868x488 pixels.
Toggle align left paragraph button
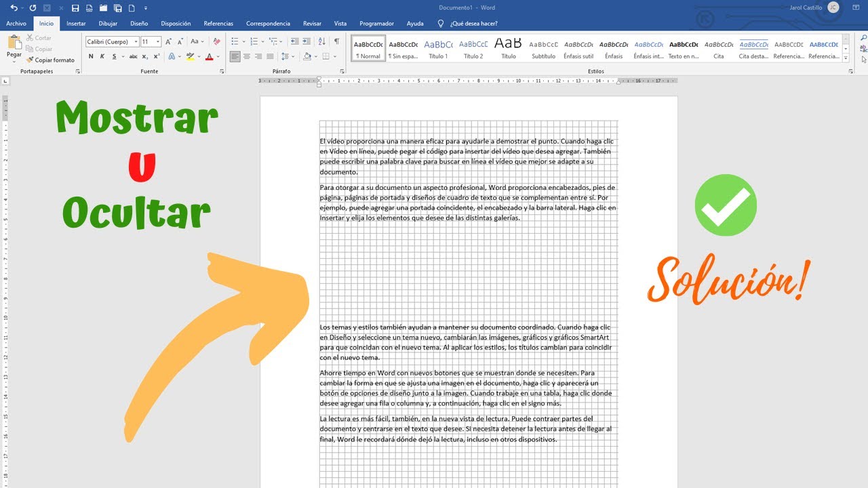235,56
